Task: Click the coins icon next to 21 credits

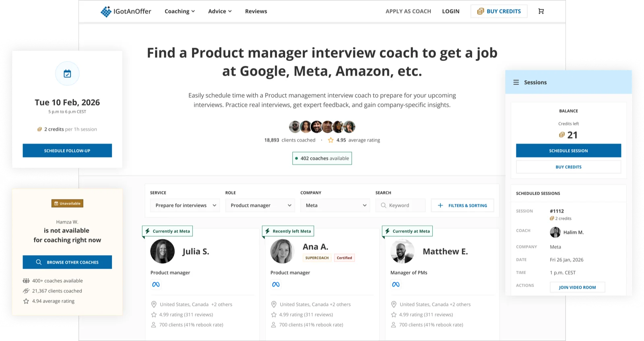Action: point(562,135)
